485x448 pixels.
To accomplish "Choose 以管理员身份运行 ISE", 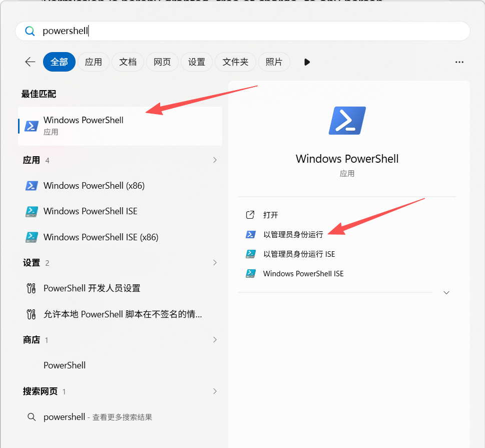I will coord(299,254).
